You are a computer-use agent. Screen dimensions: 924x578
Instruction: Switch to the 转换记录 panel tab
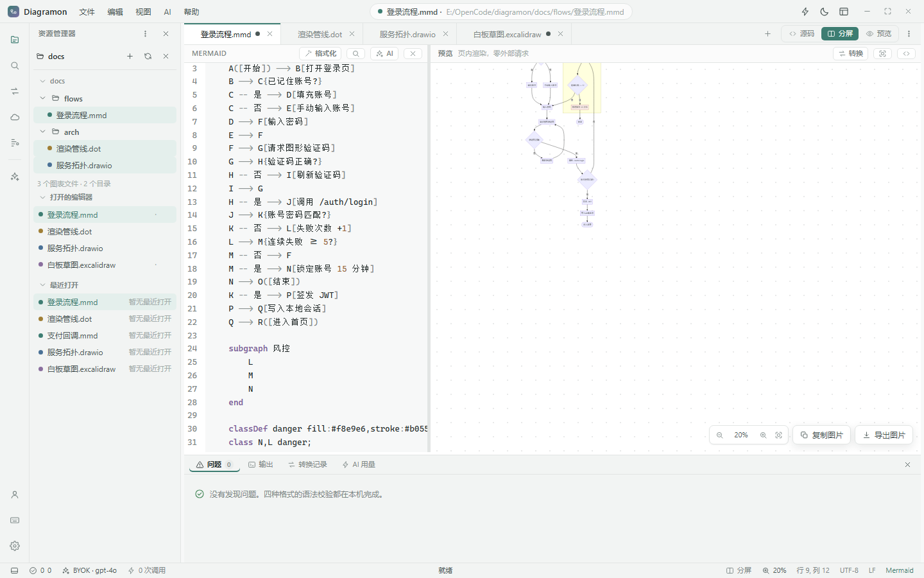click(x=307, y=464)
